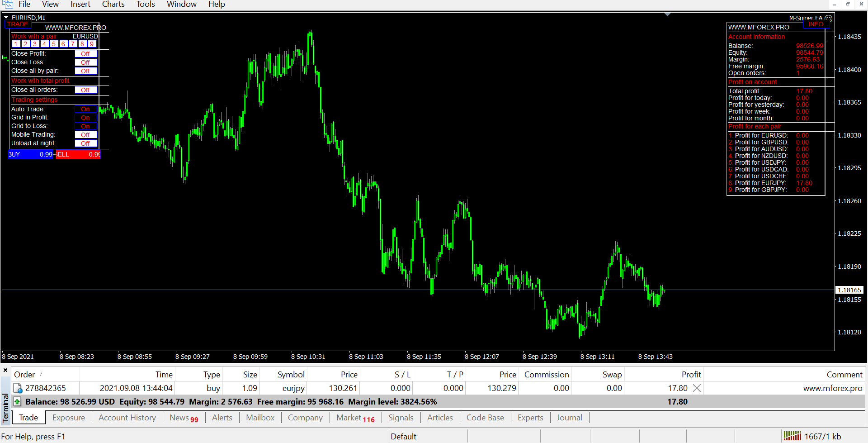868x443 pixels.
Task: Switch to the Account History tab
Action: pyautogui.click(x=127, y=418)
